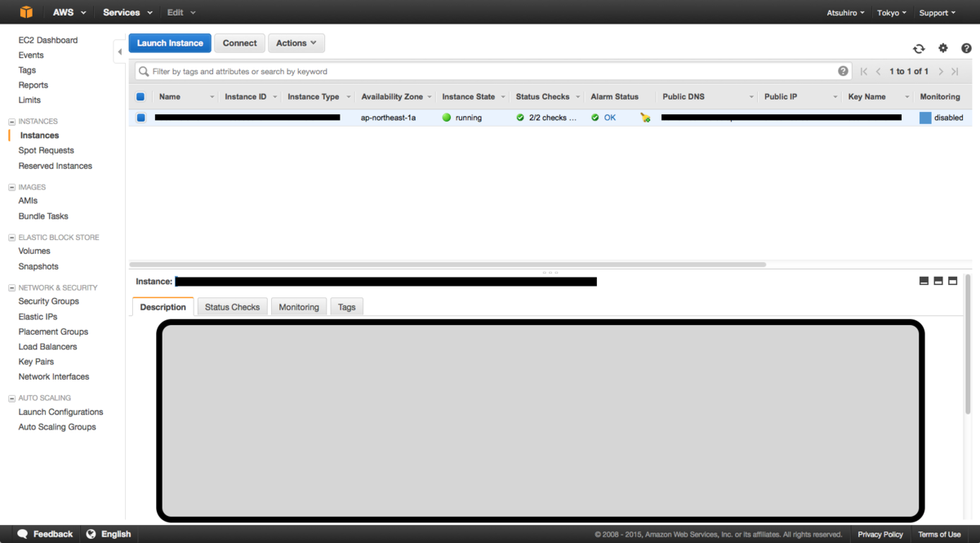Click the AWS cube logo icon
This screenshot has width=980, height=543.
click(26, 12)
